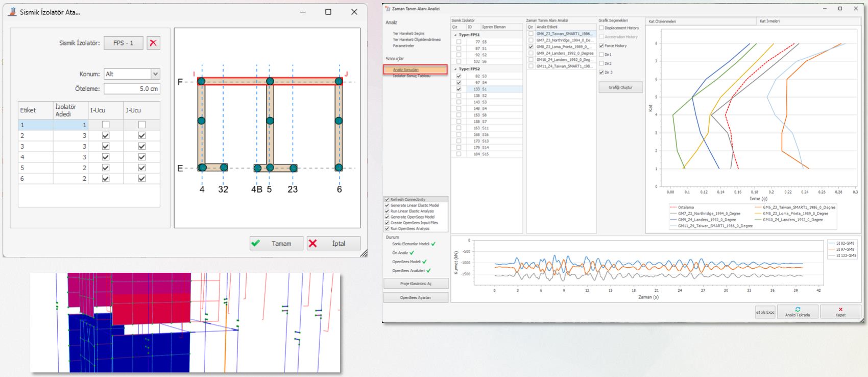Click İzolatör Adedi cell of row 5
The image size is (868, 377).
coord(70,168)
